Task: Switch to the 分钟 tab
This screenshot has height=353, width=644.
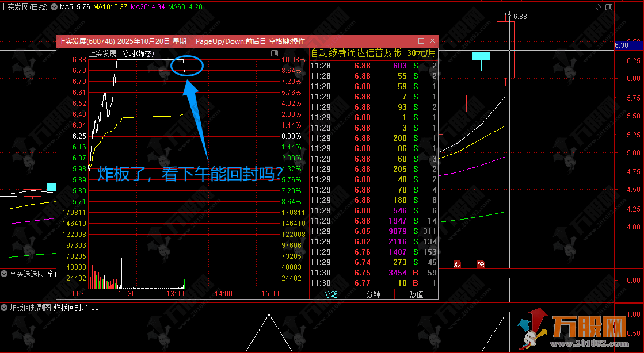Action: click(374, 294)
